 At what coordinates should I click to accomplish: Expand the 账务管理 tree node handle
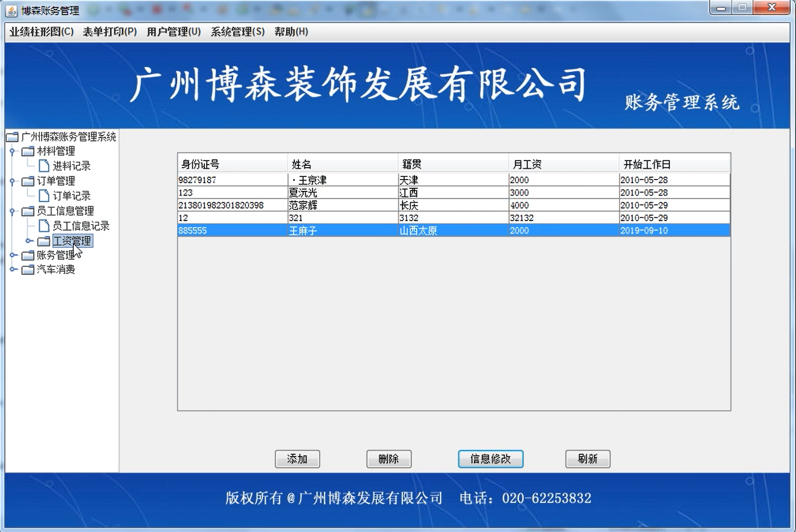click(13, 255)
